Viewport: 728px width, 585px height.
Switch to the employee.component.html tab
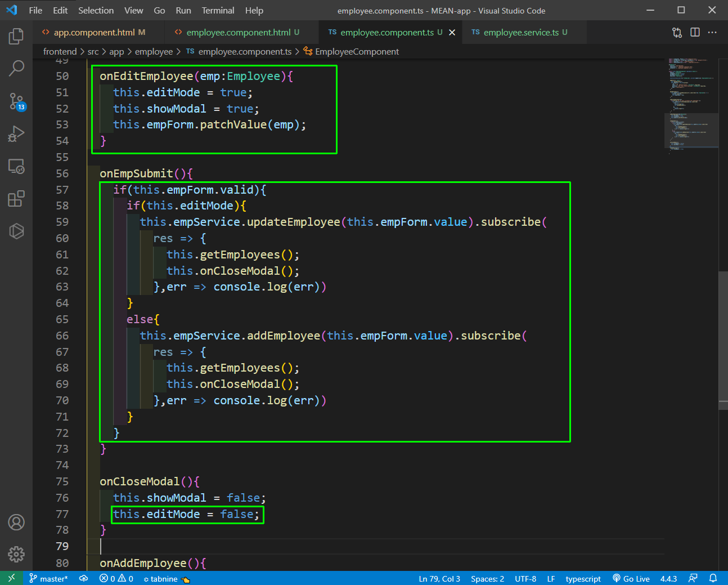click(242, 33)
